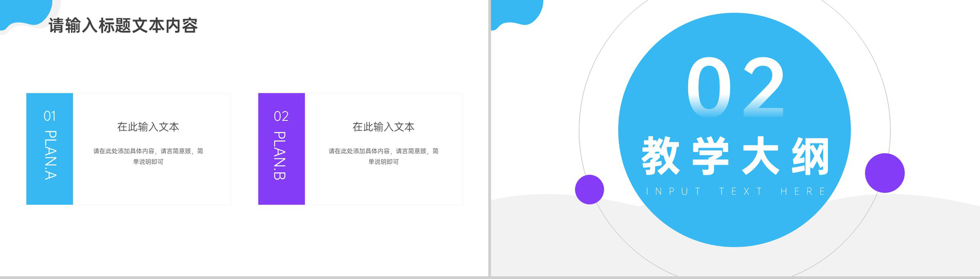Image resolution: width=980 pixels, height=279 pixels.
Task: Select the large 02 section number
Action: (x=736, y=88)
